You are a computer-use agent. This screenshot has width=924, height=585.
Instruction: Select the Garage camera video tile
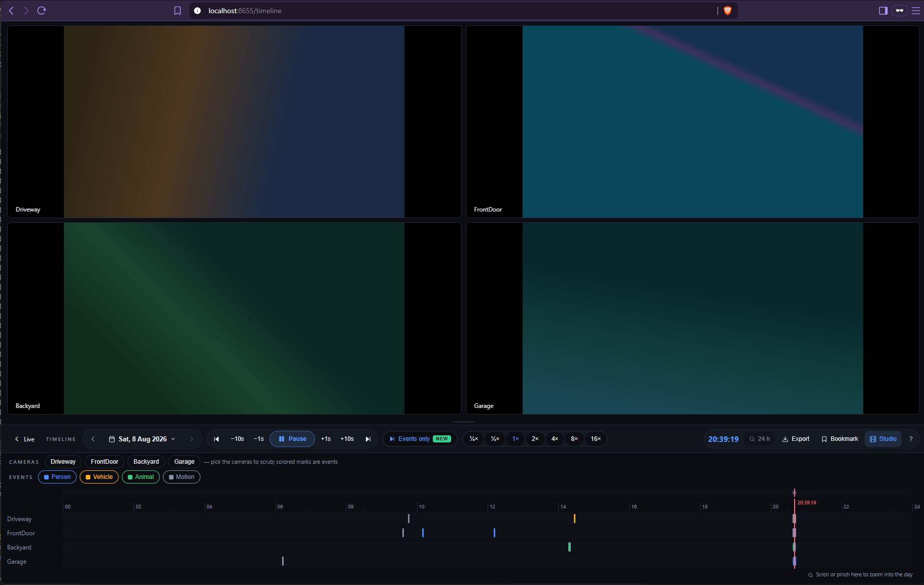[x=693, y=318]
